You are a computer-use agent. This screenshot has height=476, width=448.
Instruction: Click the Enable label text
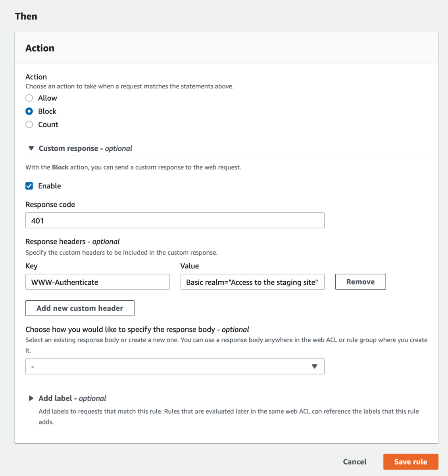point(50,186)
